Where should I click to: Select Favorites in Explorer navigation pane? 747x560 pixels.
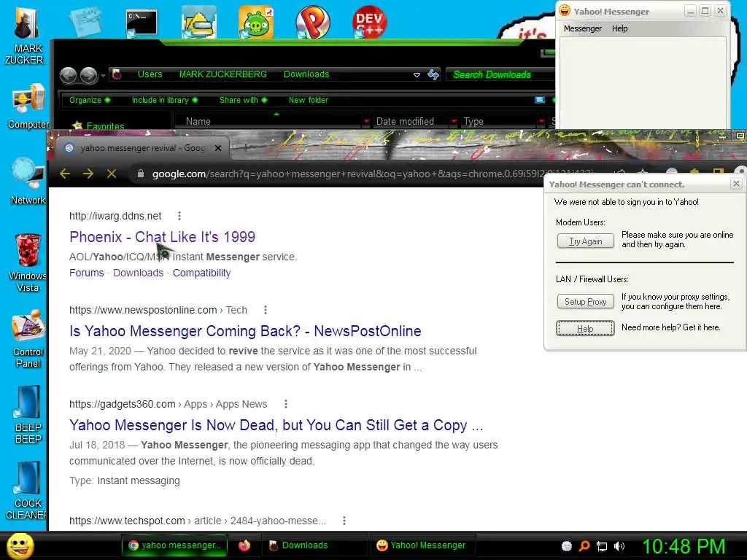(x=105, y=126)
